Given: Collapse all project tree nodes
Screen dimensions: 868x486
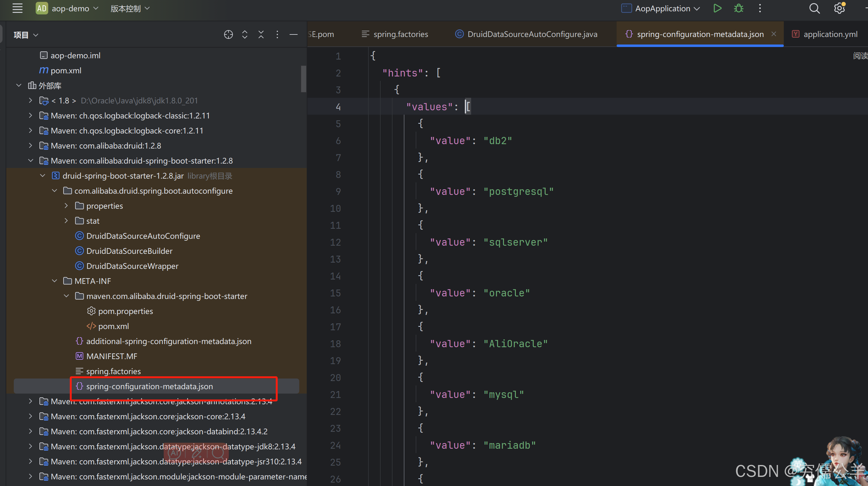Looking at the screenshot, I should (261, 34).
